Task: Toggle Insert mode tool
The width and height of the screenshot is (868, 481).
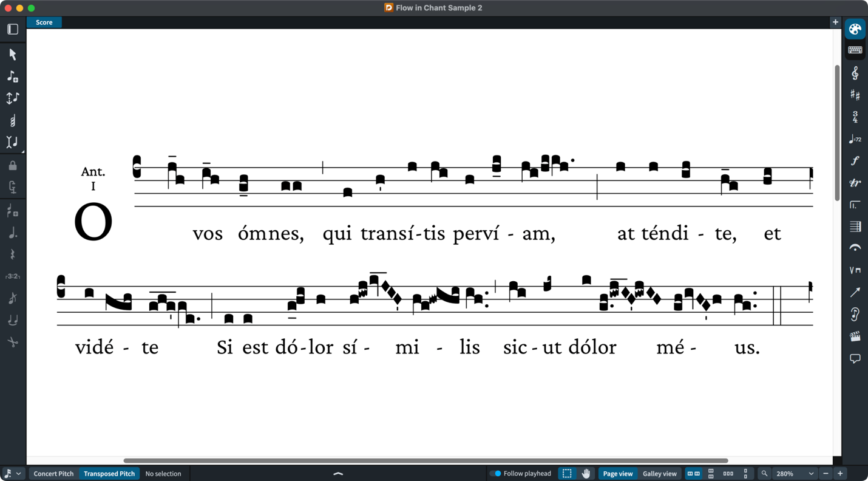Action: [13, 142]
